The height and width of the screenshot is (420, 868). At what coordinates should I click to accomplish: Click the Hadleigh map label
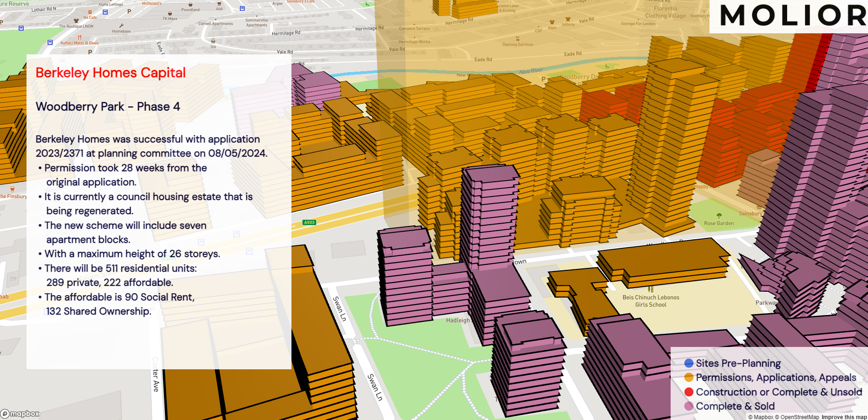458,320
